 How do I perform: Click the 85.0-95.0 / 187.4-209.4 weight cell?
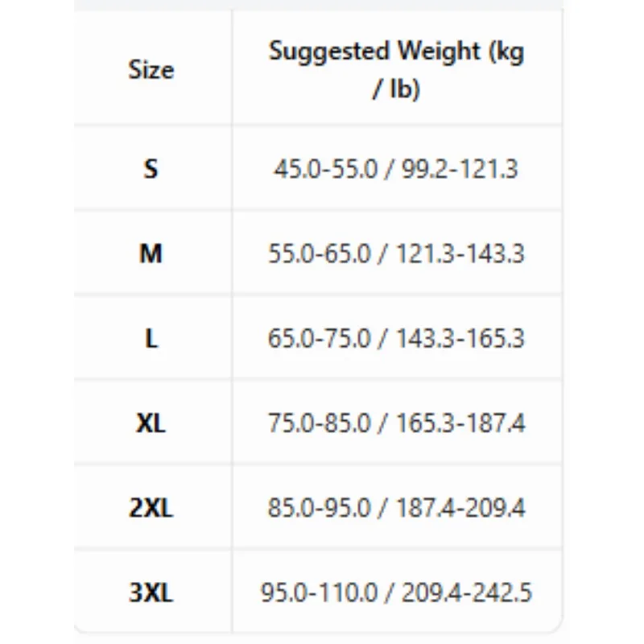click(x=396, y=508)
